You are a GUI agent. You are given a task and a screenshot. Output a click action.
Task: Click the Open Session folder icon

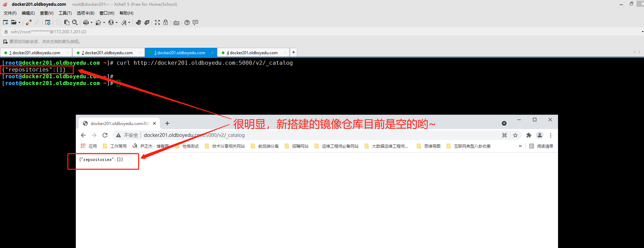click(x=14, y=22)
